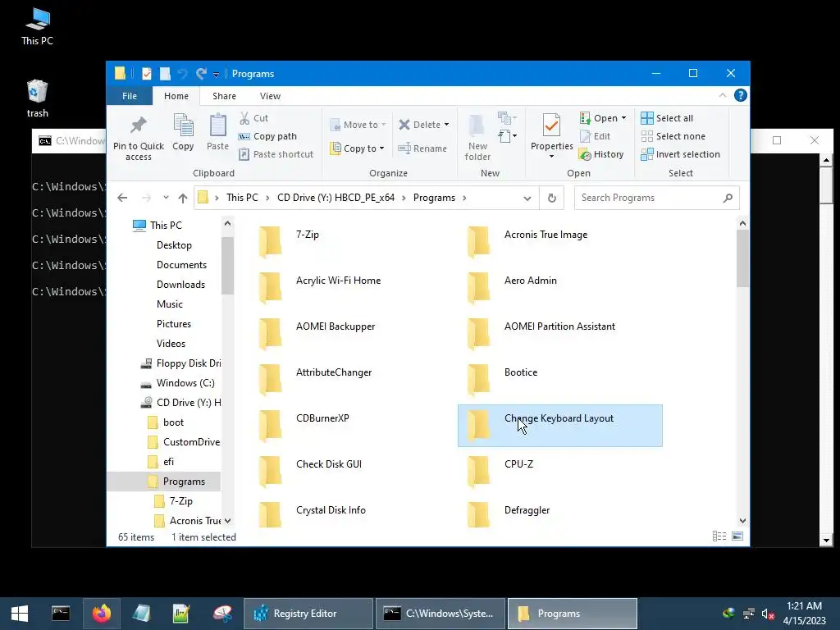Select Desktop in navigation pane
The image size is (840, 630).
pos(174,244)
